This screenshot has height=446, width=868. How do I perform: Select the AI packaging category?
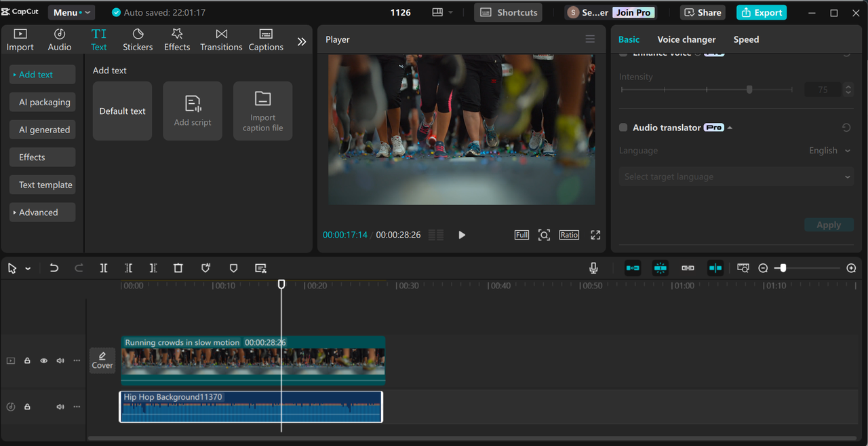[42, 103]
